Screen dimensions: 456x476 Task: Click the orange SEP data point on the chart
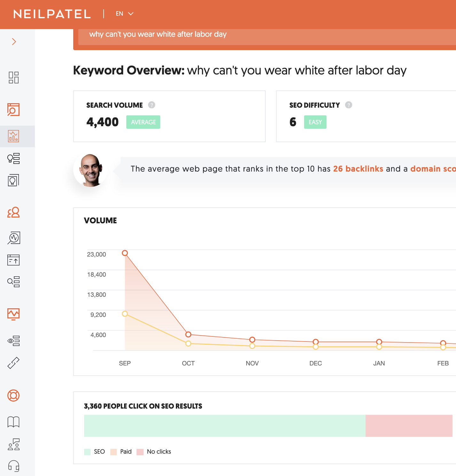click(125, 253)
